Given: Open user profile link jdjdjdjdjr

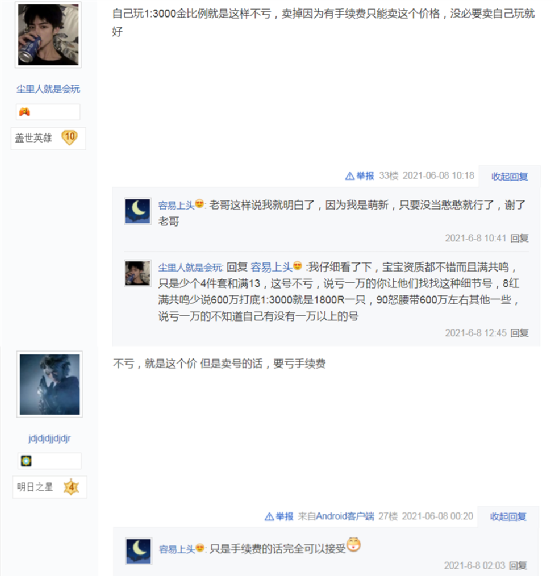Looking at the screenshot, I should pos(49,438).
